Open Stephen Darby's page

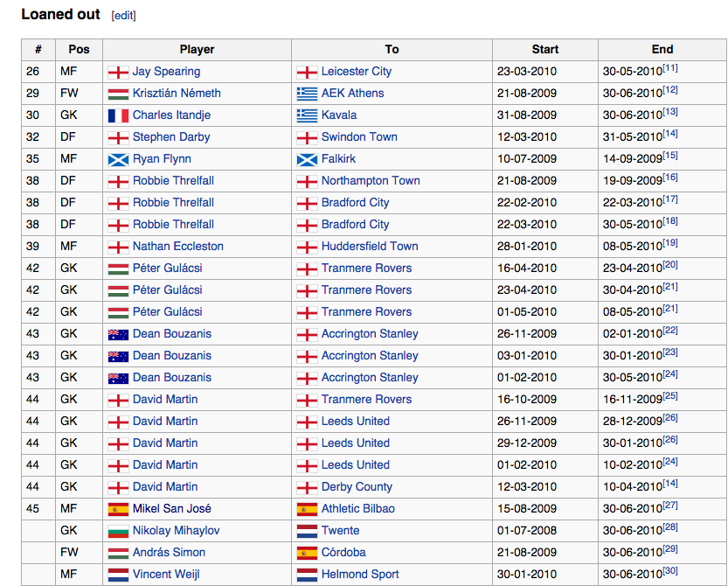click(x=171, y=137)
